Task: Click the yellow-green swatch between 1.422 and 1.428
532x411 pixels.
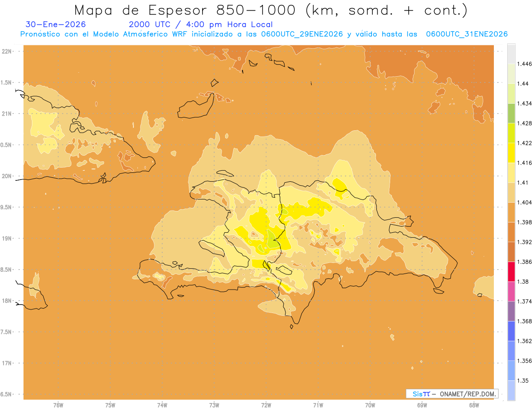Action: pyautogui.click(x=511, y=133)
